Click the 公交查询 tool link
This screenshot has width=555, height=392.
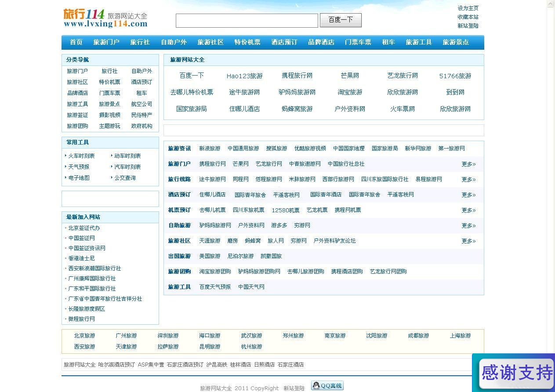(x=125, y=178)
